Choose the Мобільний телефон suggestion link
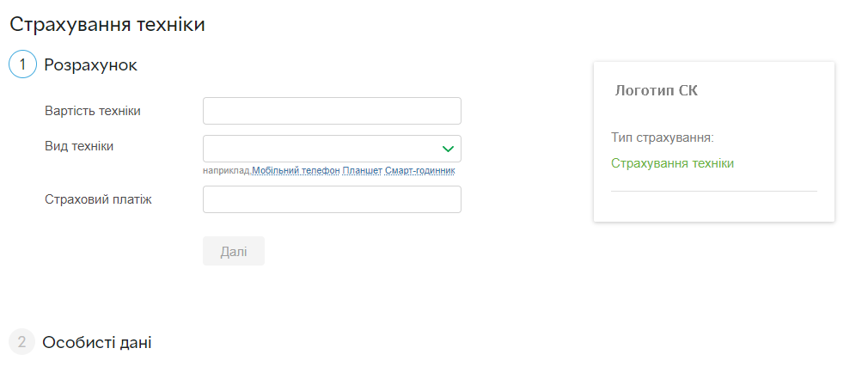Screen dimensions: 868x391 point(296,171)
